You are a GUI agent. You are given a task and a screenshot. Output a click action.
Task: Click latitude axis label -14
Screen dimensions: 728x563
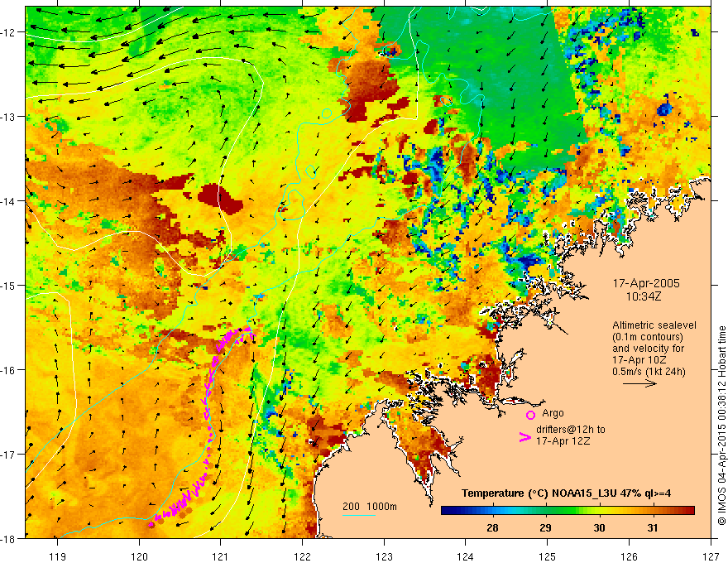pos(8,201)
